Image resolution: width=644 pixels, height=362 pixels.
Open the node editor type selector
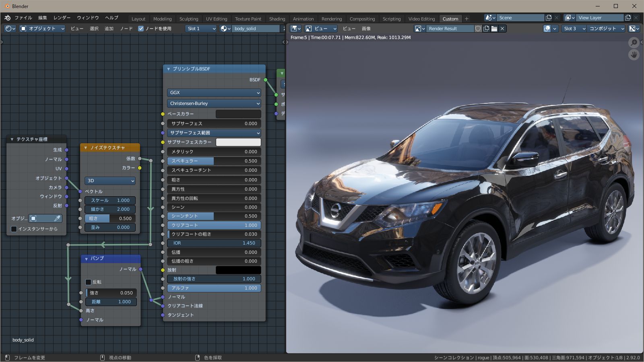click(10, 29)
